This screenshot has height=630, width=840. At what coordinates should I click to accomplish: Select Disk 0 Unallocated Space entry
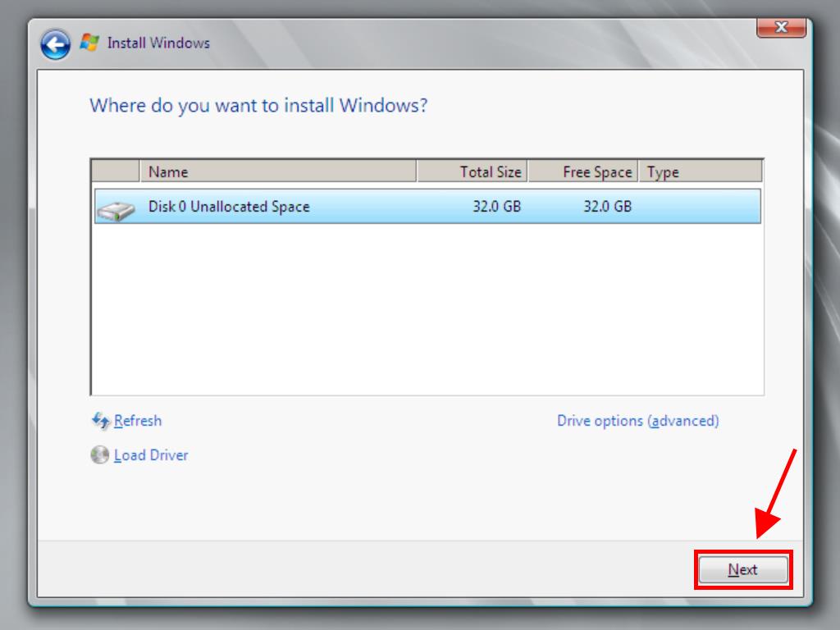point(229,207)
